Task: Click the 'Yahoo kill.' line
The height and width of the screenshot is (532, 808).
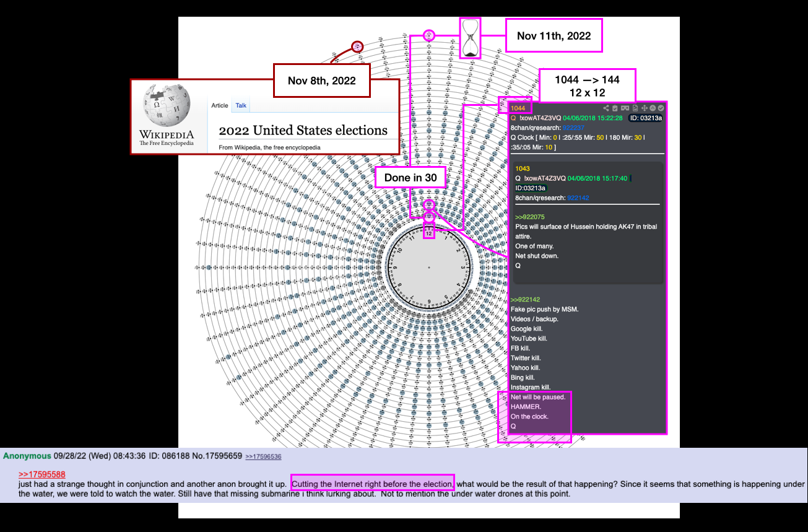Action: tap(525, 368)
